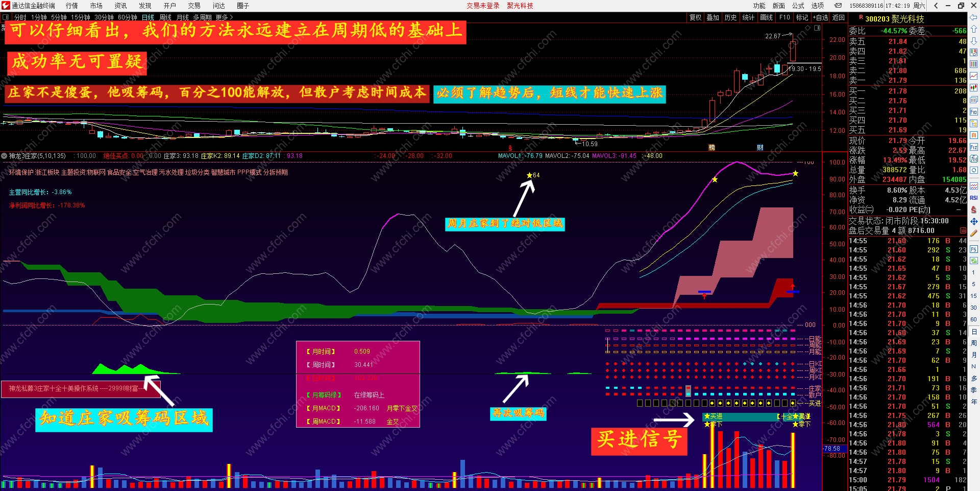Select the 60-minute period in right sidebar
980x491 pixels.
click(x=974, y=319)
